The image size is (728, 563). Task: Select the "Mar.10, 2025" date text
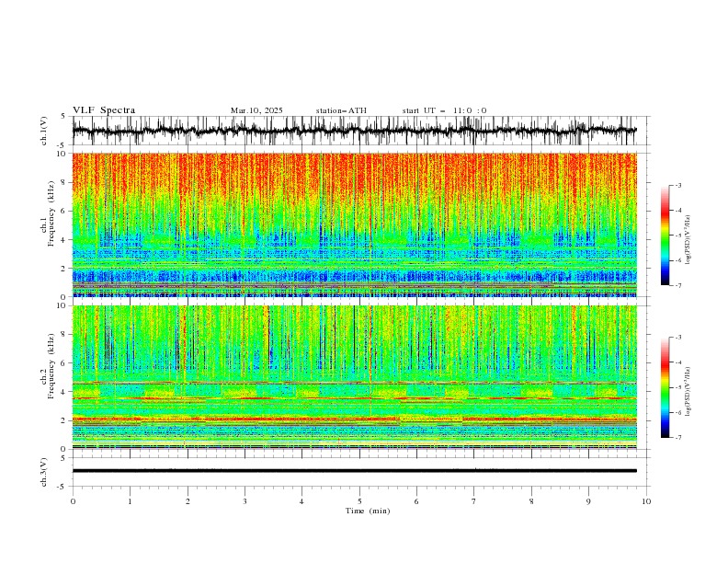pos(256,110)
